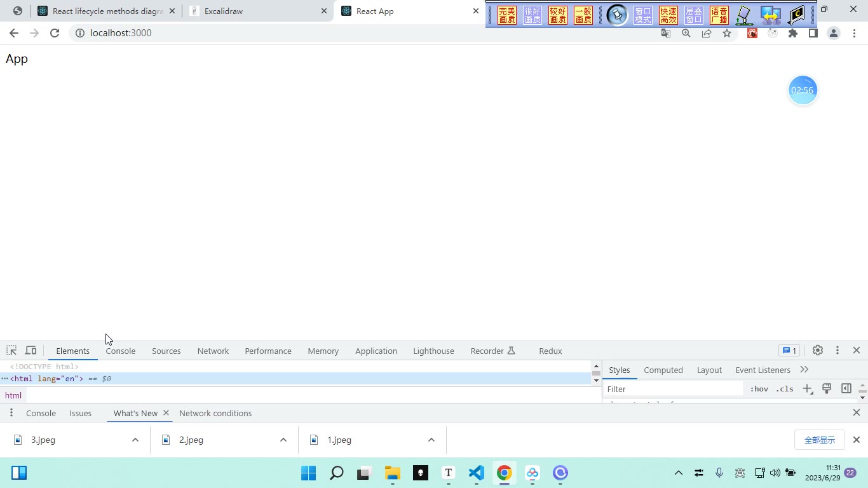Click the new style rule plus icon
This screenshot has height=488, width=868.
808,389
